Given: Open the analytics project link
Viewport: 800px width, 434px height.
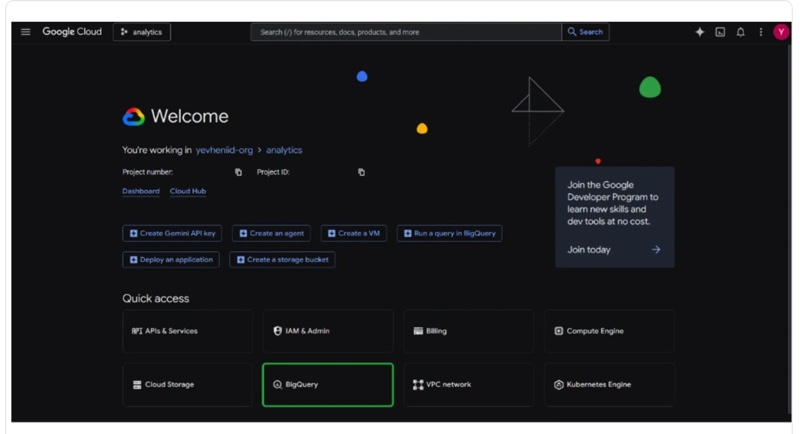Looking at the screenshot, I should point(284,150).
